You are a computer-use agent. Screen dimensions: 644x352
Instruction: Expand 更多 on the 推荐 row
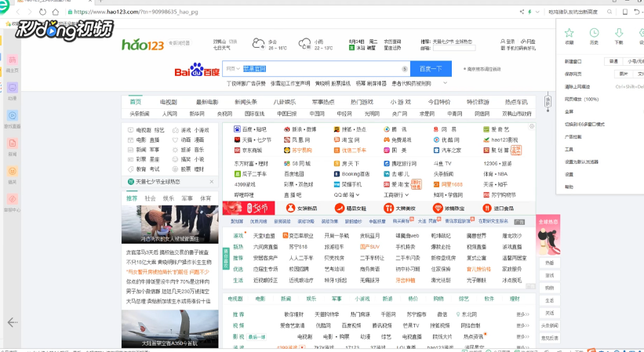click(x=523, y=314)
